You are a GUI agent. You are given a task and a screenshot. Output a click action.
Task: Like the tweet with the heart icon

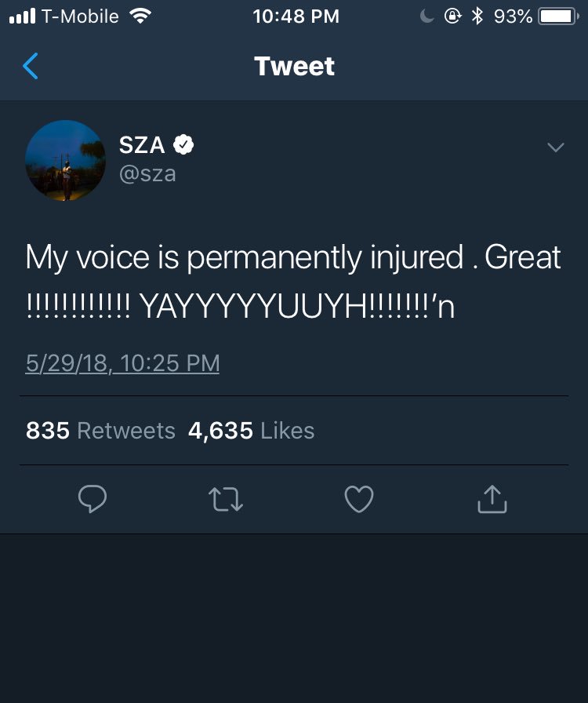click(359, 499)
